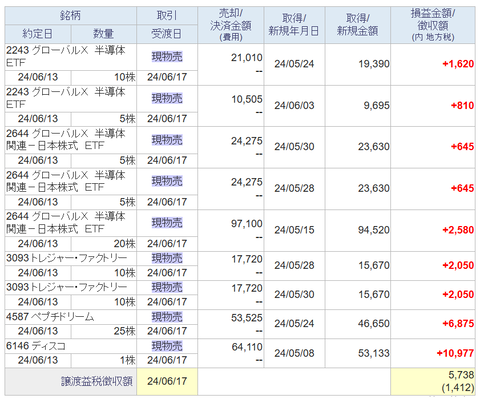Select the 取得/新規金額 column header

tap(358, 25)
